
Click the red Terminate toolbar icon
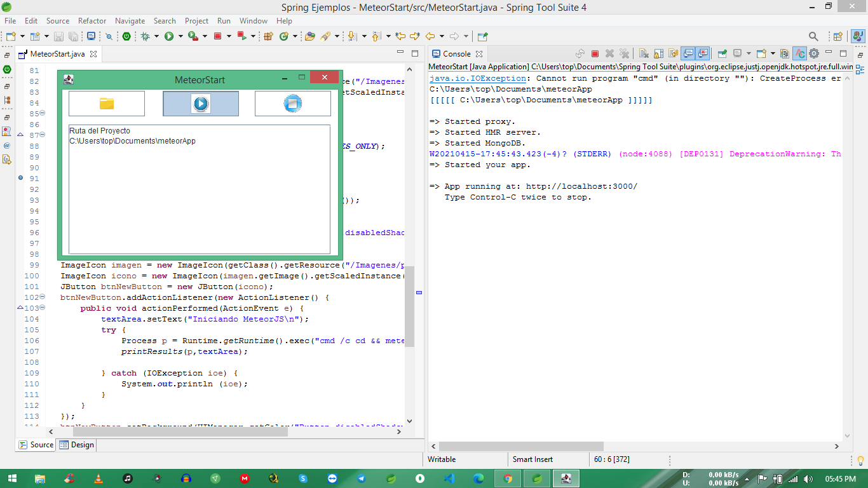217,36
